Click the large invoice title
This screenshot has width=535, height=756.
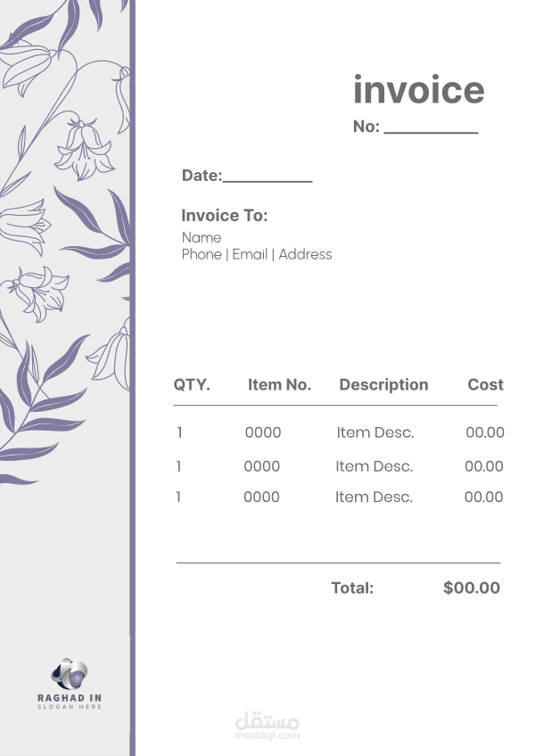click(x=418, y=90)
